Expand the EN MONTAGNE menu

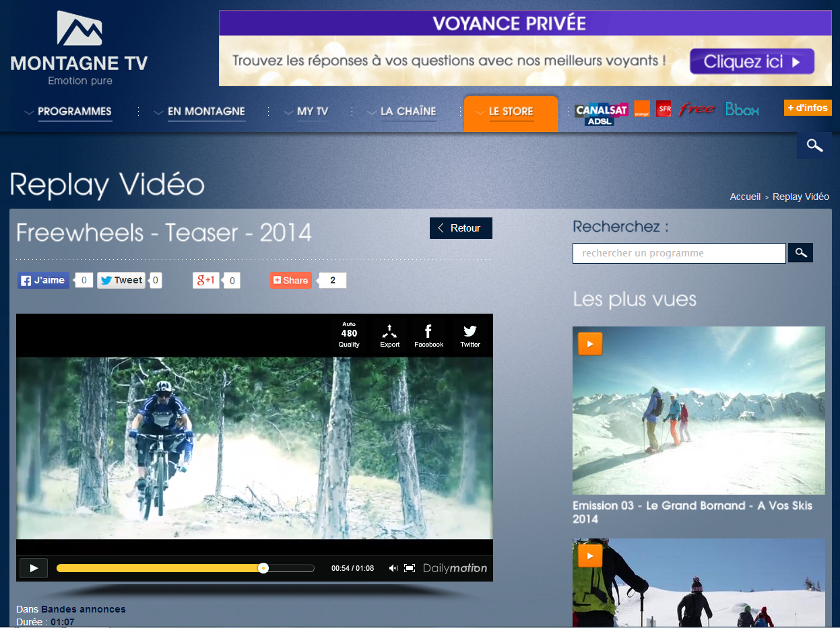click(x=205, y=112)
